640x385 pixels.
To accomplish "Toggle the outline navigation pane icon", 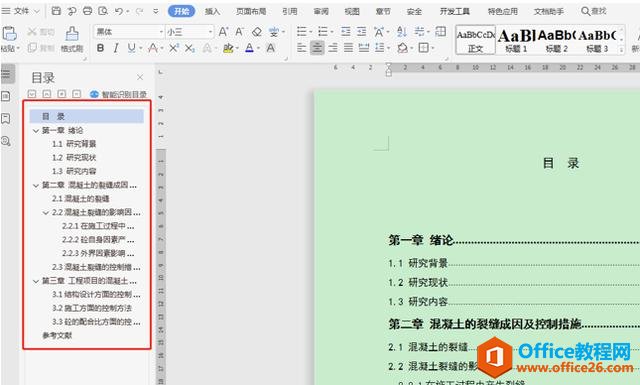I will (7, 74).
